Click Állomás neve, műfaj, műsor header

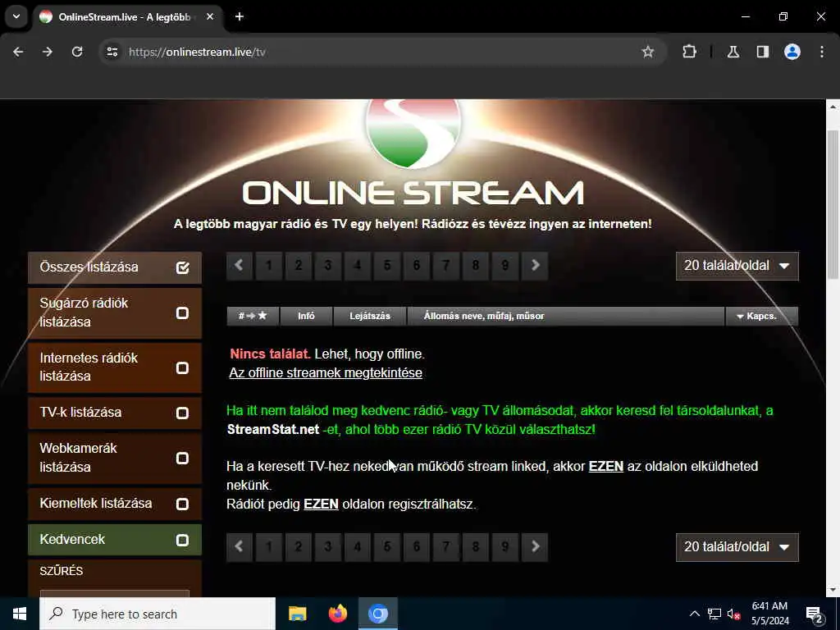point(566,316)
